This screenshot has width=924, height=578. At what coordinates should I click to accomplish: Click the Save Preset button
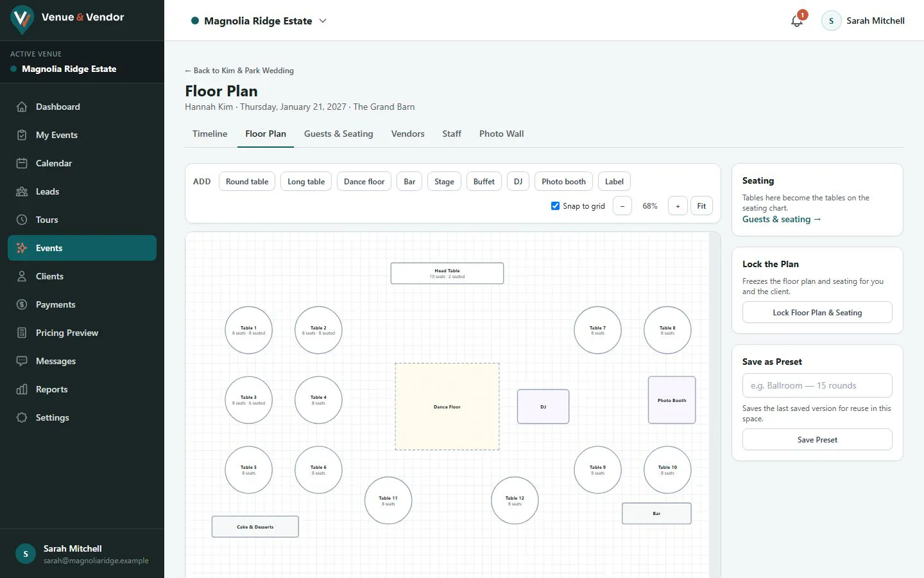[x=817, y=440]
